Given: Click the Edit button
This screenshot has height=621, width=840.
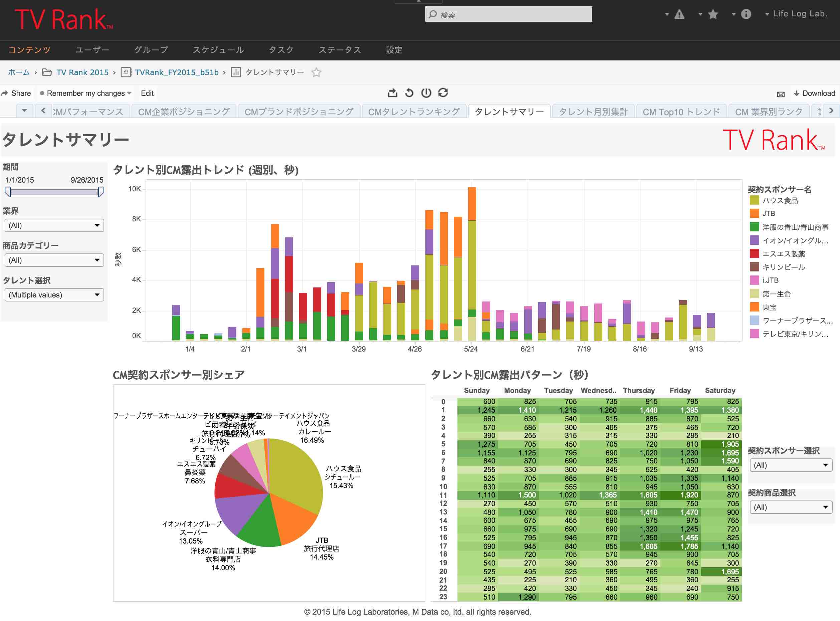Looking at the screenshot, I should (147, 93).
